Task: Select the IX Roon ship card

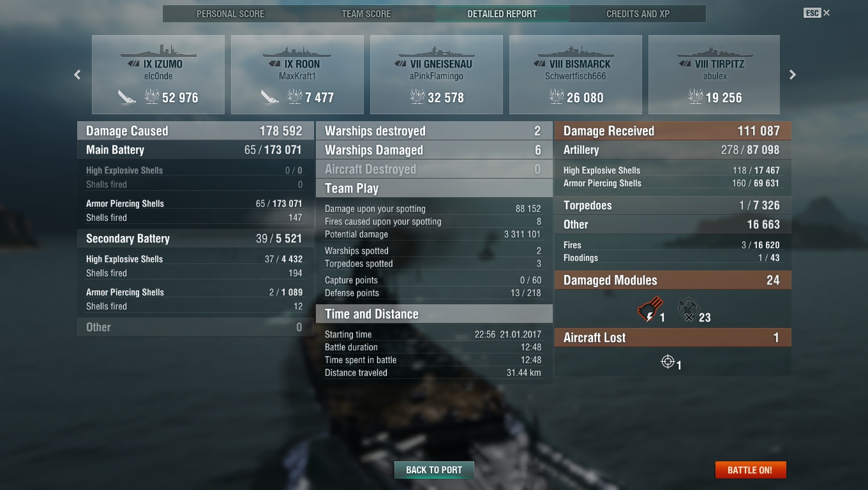Action: [x=297, y=75]
